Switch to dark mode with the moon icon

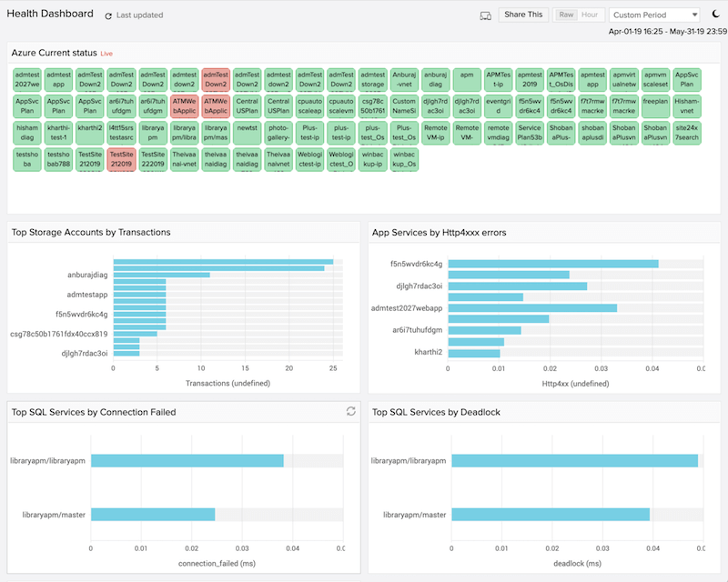click(x=716, y=14)
